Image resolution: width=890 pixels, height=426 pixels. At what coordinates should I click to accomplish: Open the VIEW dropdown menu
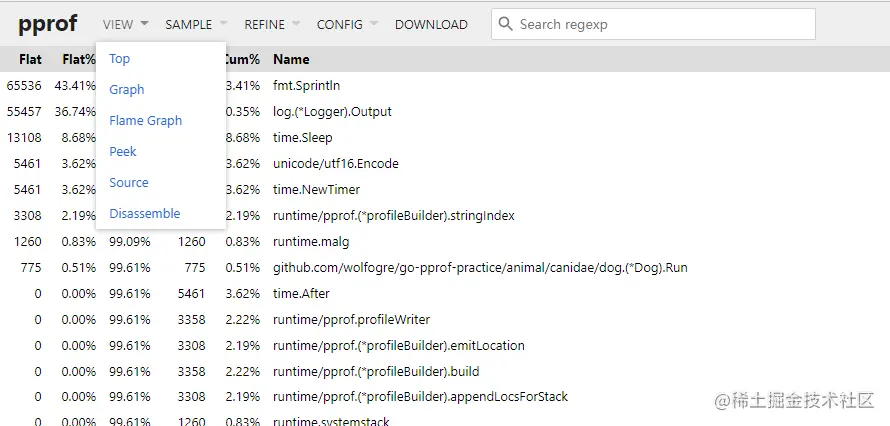coord(125,24)
